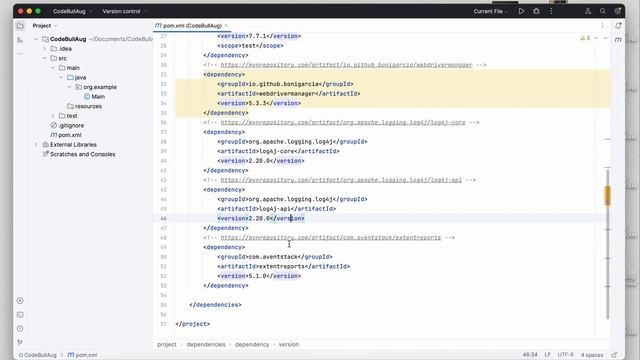Image resolution: width=640 pixels, height=360 pixels.
Task: Change LF line separator in status bar
Action: point(547,355)
